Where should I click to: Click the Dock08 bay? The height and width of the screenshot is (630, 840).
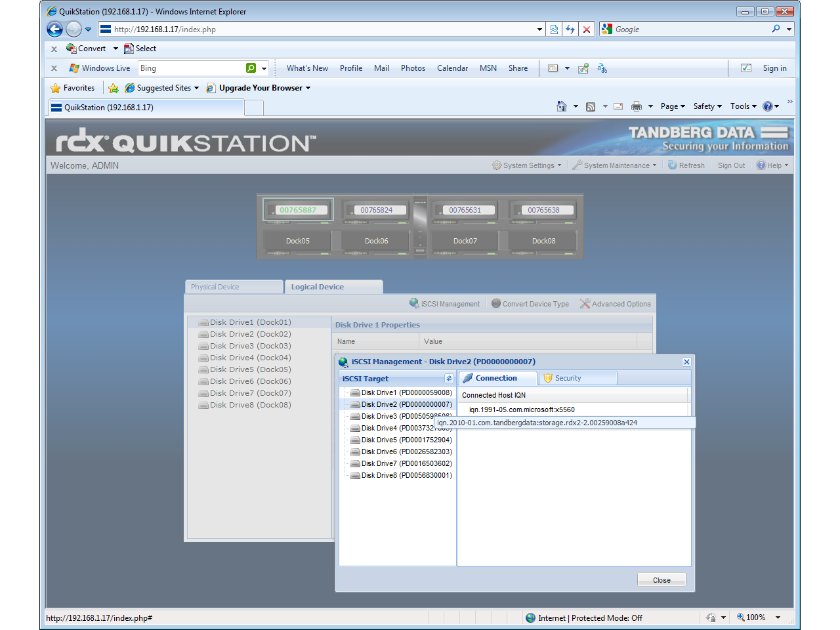pos(544,241)
